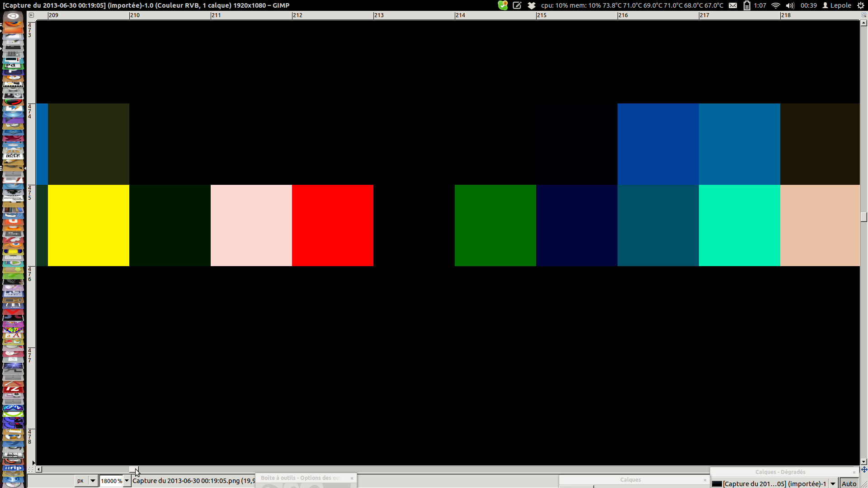Toggle the quick mask button at bottom left
This screenshot has height=488, width=868.
click(x=31, y=469)
